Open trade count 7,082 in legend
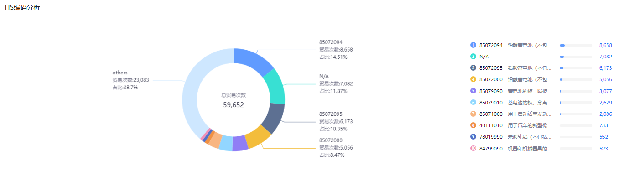 [x=605, y=57]
